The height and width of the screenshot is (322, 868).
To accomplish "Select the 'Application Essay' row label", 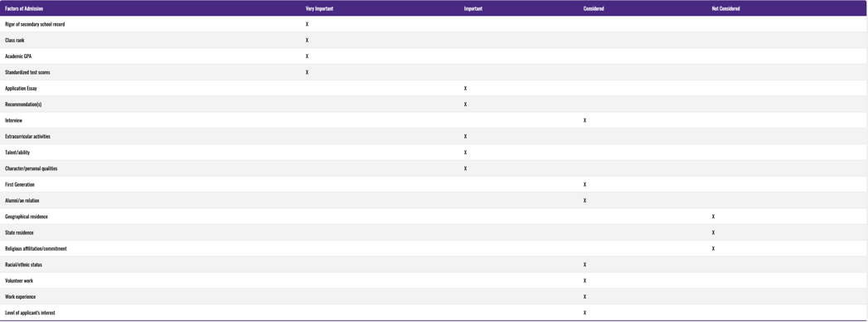I will tap(21, 89).
